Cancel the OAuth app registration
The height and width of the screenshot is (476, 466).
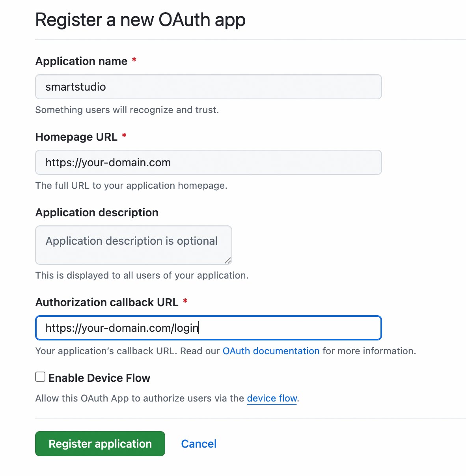coord(199,444)
